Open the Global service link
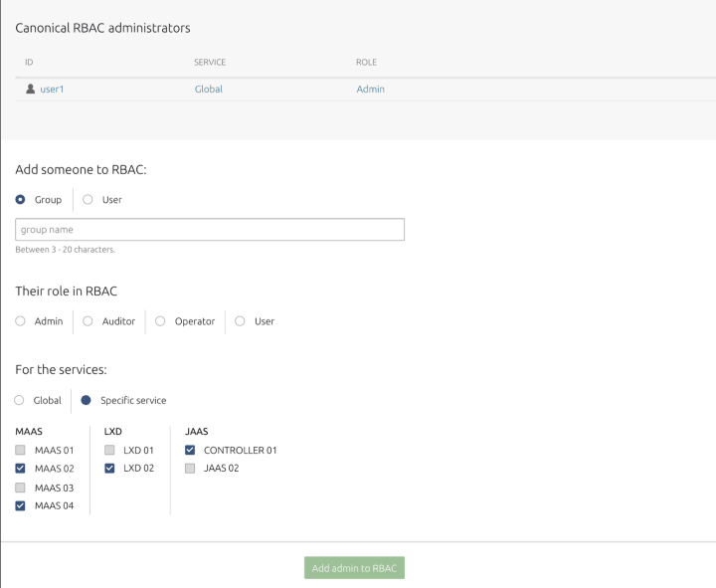716x588 pixels. pyautogui.click(x=208, y=90)
